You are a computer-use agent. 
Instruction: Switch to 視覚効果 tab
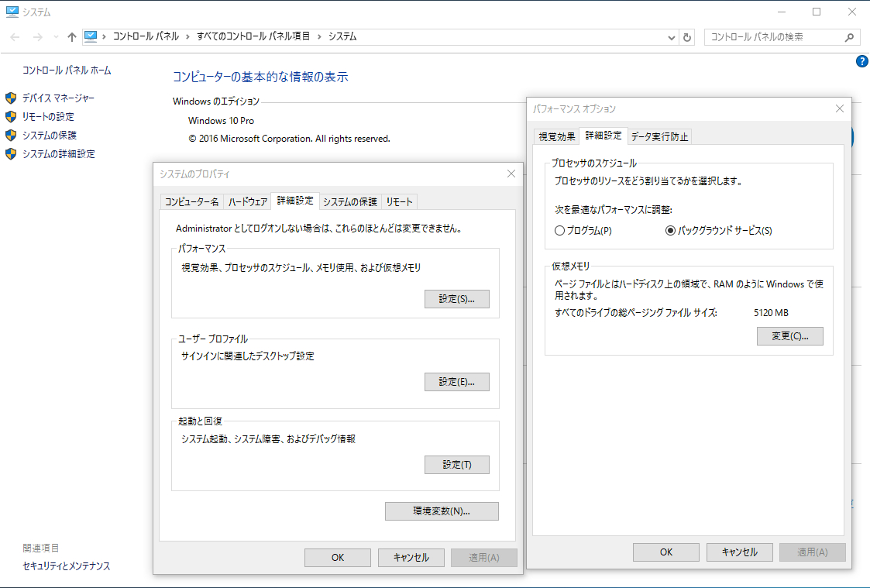(556, 136)
